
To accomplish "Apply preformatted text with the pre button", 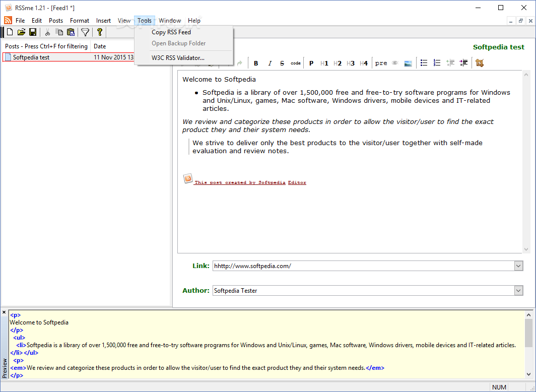I will point(381,63).
